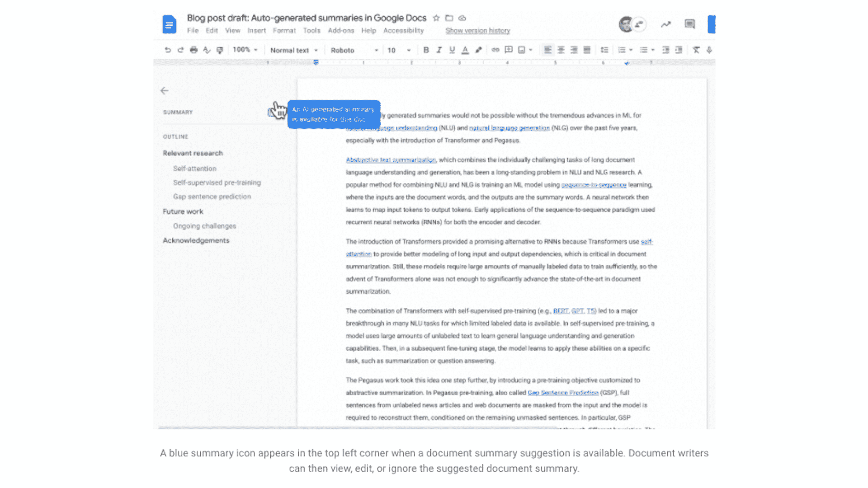Open bulleted list style dropdown
The width and height of the screenshot is (868, 488).
653,50
